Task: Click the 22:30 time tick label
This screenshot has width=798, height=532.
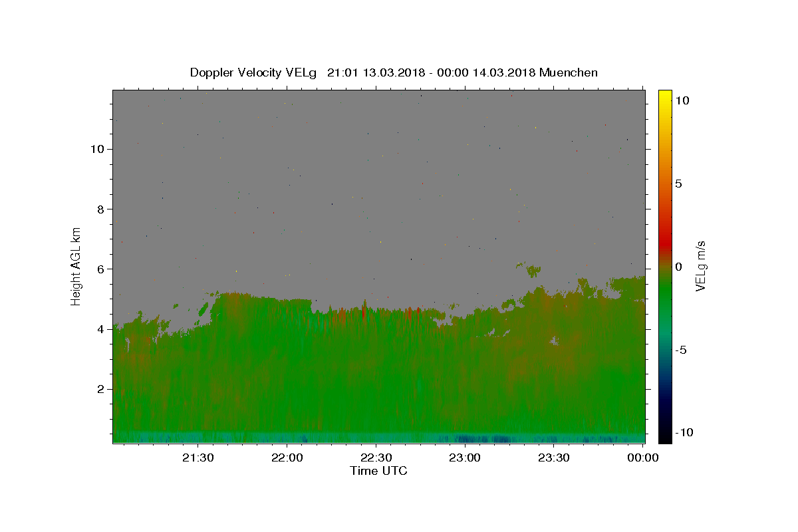Action: tap(376, 458)
